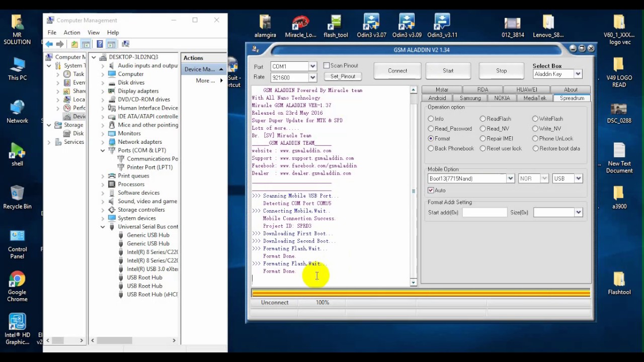Open the Lenovo_S8... folder icon
The width and height of the screenshot is (644, 362).
(x=548, y=26)
